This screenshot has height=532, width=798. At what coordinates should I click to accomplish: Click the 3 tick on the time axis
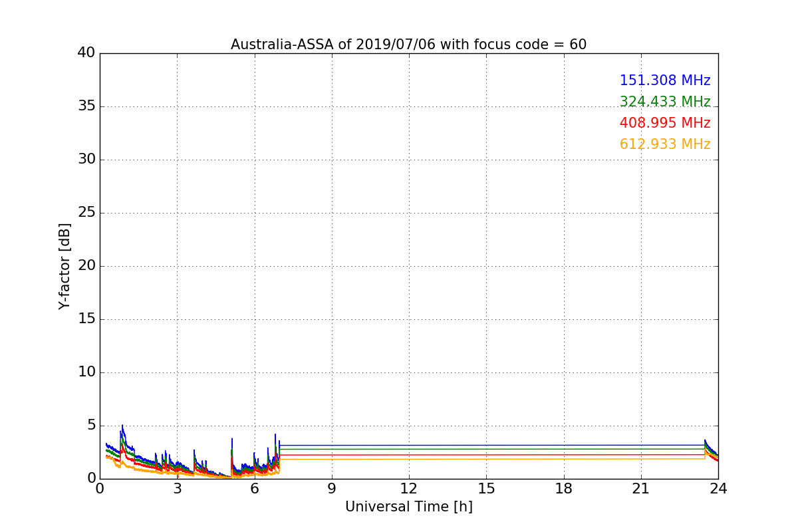177,488
